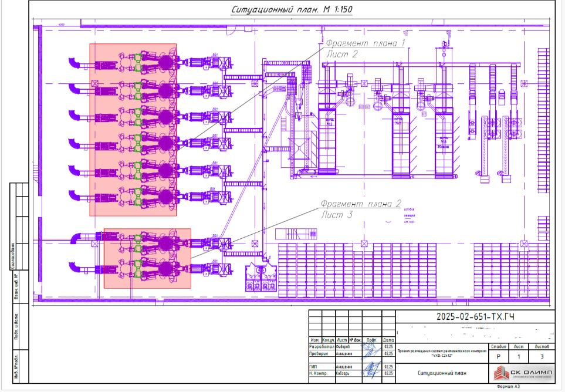Select the vertical "Инв. № подл." label
This screenshot has width=565, height=392.
point(16,366)
